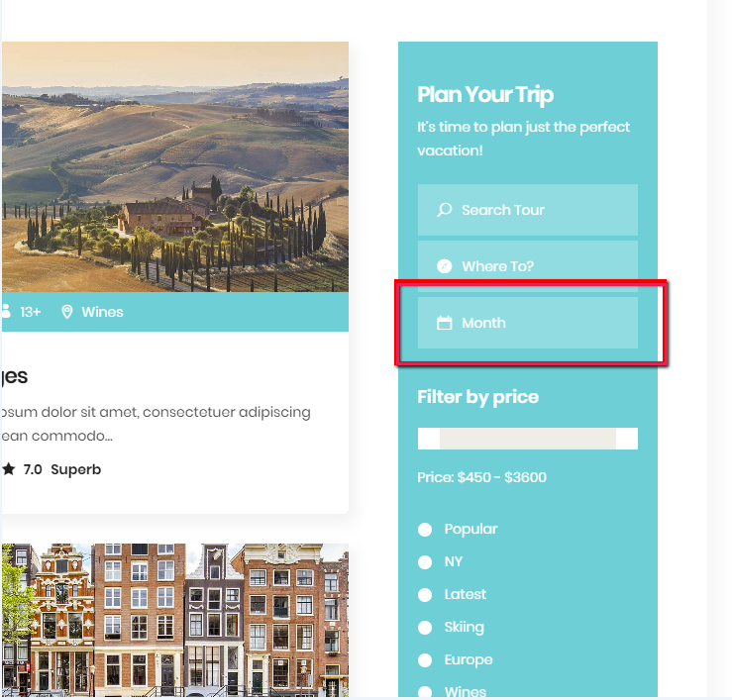This screenshot has height=700, width=732.
Task: Open the Tuscany hillside tour image
Action: [174, 166]
